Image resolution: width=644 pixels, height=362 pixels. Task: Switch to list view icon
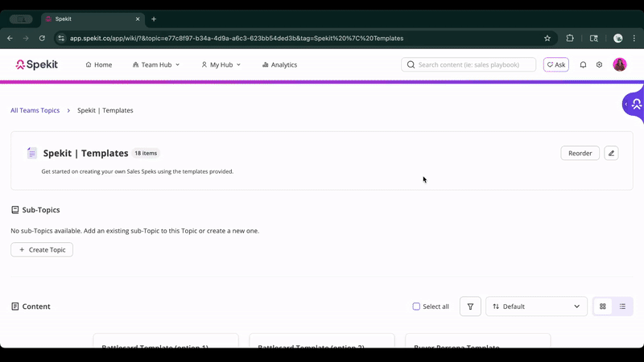(x=622, y=306)
